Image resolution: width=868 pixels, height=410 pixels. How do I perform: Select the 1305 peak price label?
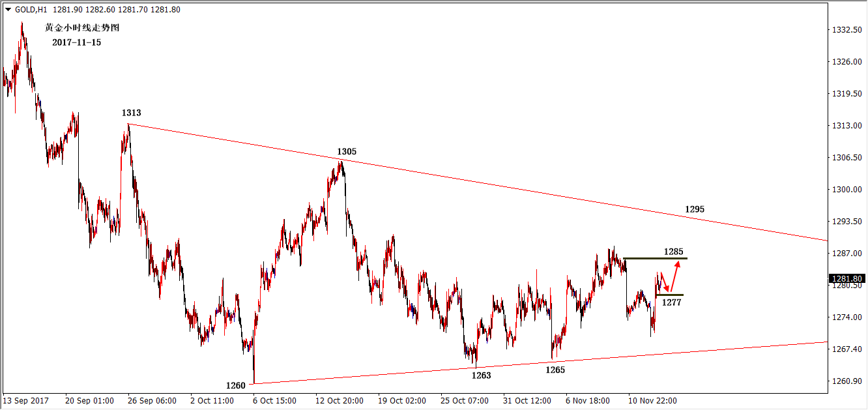pyautogui.click(x=347, y=152)
